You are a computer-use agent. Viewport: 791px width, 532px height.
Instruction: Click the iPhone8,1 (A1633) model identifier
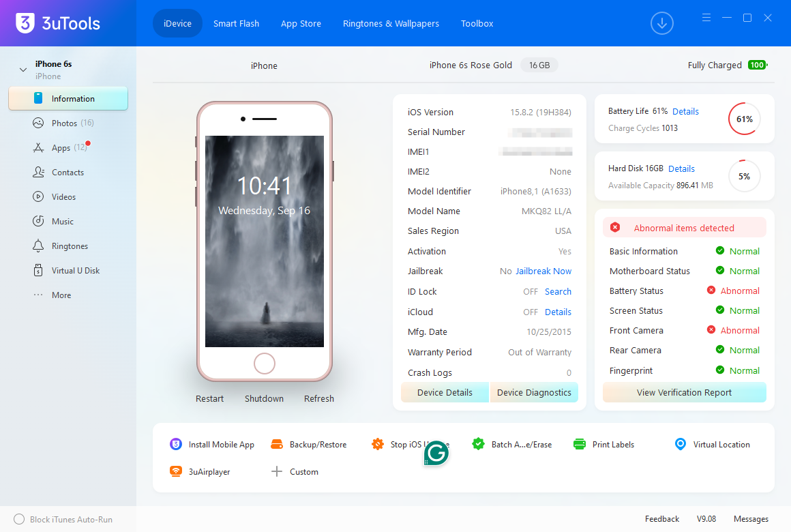[x=536, y=191]
